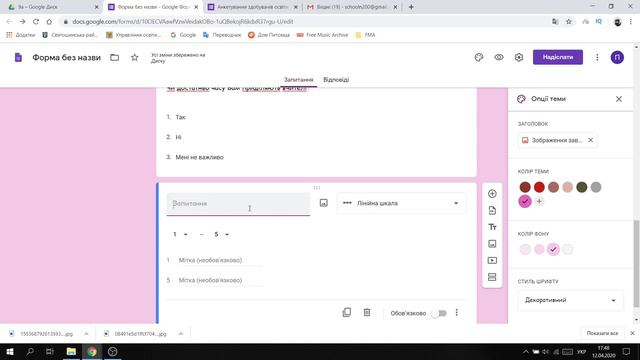Image resolution: width=640 pixels, height=360 pixels.
Task: Click label field for scale value 1
Action: coord(221,260)
